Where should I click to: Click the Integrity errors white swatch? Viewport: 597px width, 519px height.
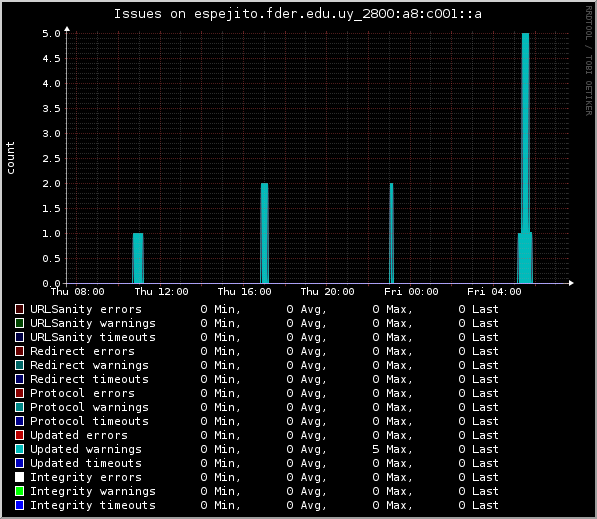(x=19, y=477)
